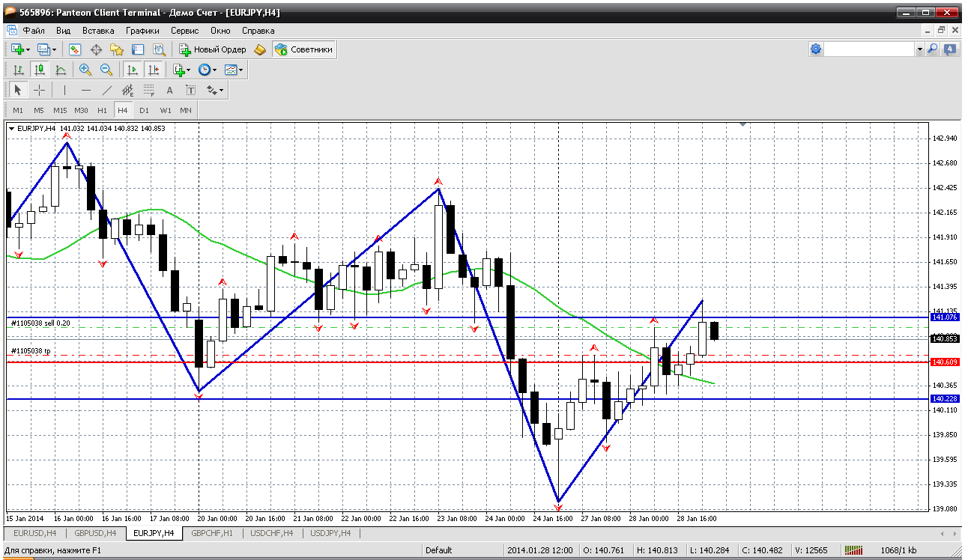Screen dimensions: 965x560
Task: Switch to the GBPUSD,H4 chart tab
Action: coord(94,533)
